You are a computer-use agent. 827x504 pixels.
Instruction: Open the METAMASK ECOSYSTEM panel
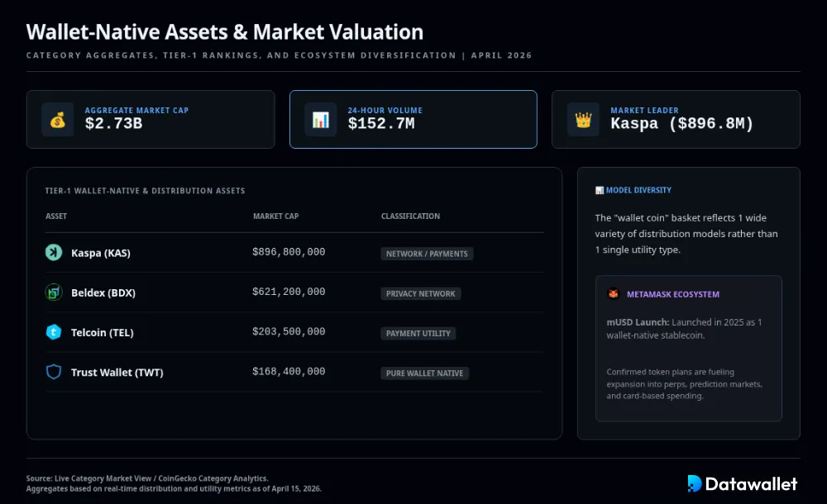[x=688, y=349]
